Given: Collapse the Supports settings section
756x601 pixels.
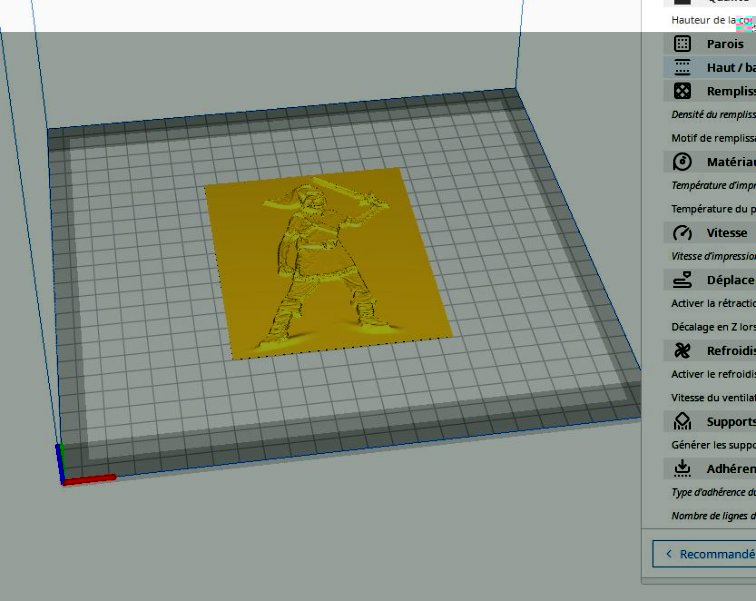Looking at the screenshot, I should click(x=710, y=422).
